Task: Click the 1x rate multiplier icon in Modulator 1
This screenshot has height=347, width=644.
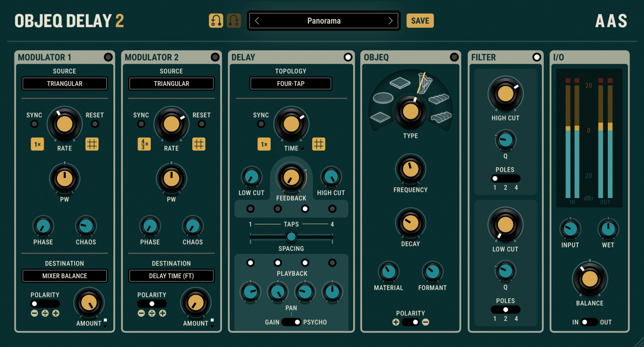Action: pyautogui.click(x=38, y=144)
